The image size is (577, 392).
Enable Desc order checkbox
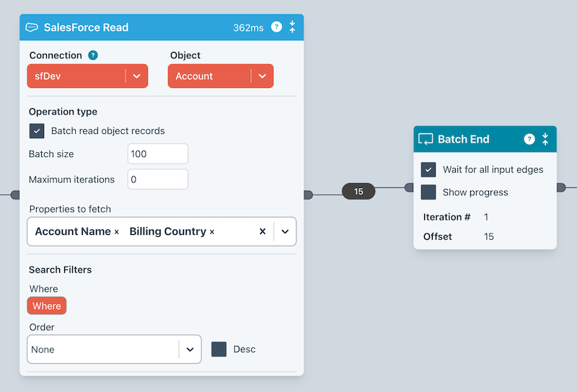tap(219, 349)
